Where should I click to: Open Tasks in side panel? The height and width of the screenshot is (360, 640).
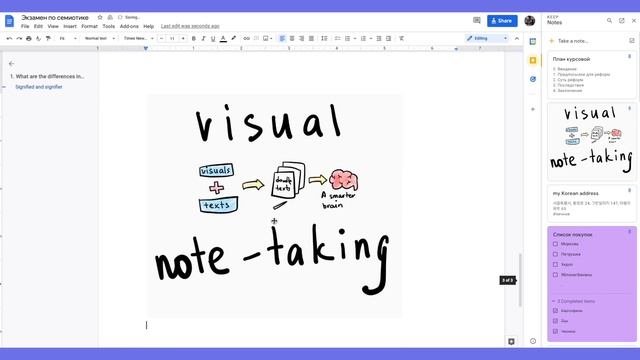[x=533, y=79]
